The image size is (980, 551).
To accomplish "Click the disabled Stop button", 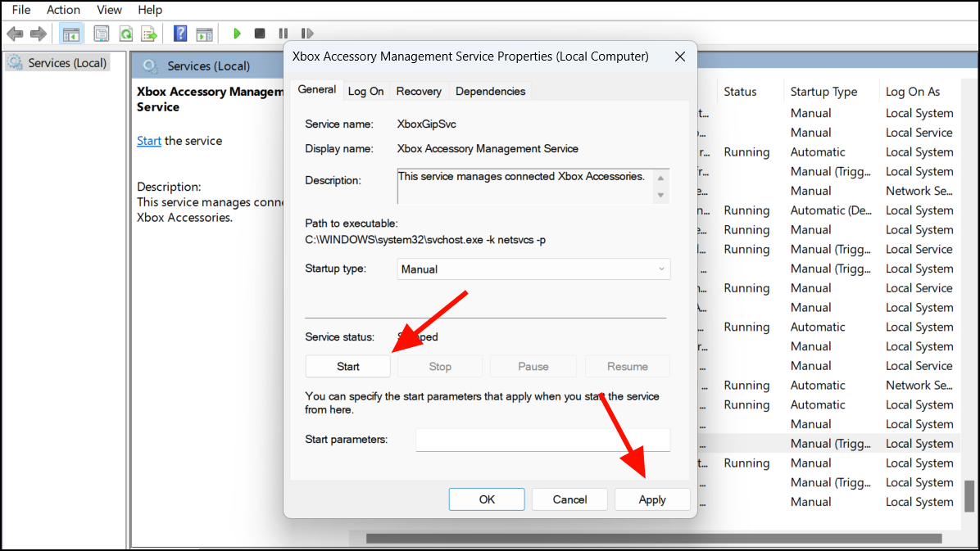I will click(440, 367).
